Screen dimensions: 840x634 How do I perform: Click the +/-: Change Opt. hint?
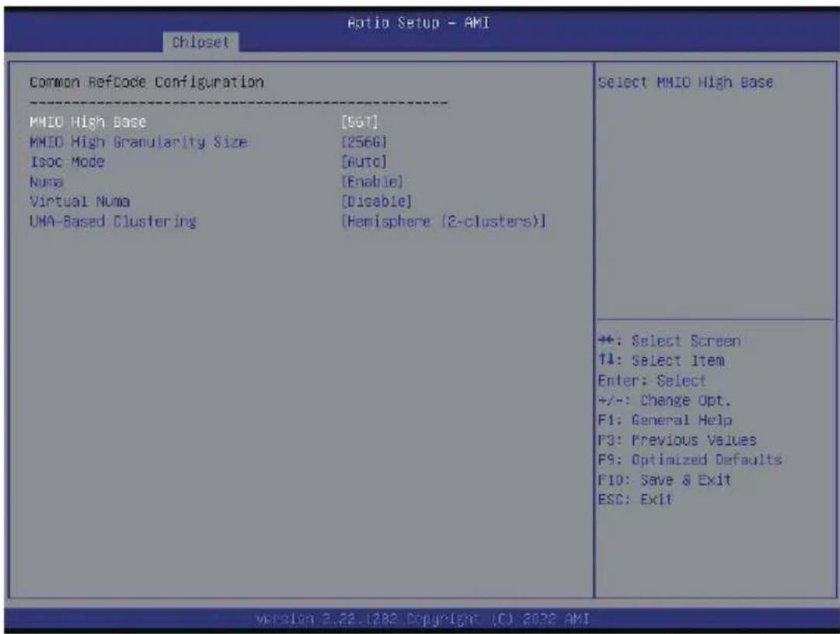(665, 401)
